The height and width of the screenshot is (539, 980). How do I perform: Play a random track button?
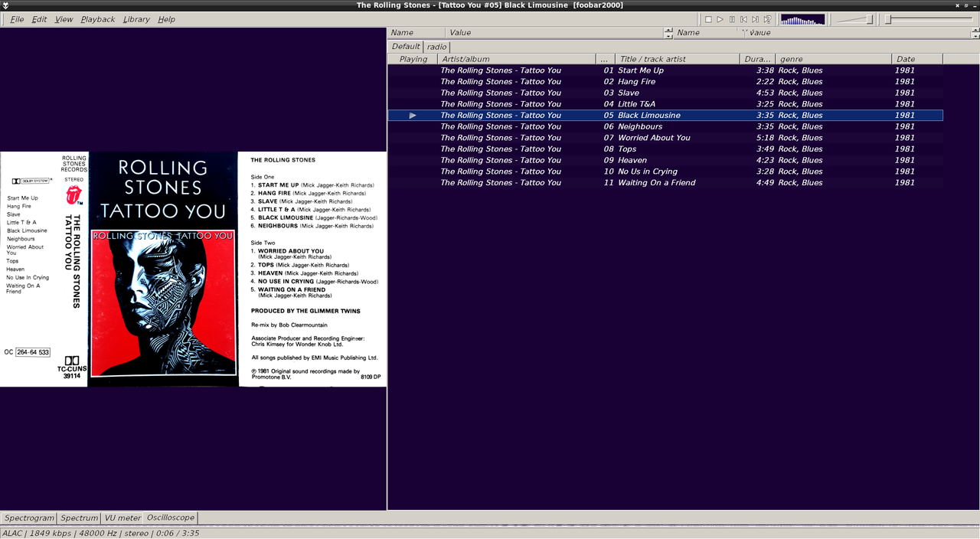[x=767, y=19]
